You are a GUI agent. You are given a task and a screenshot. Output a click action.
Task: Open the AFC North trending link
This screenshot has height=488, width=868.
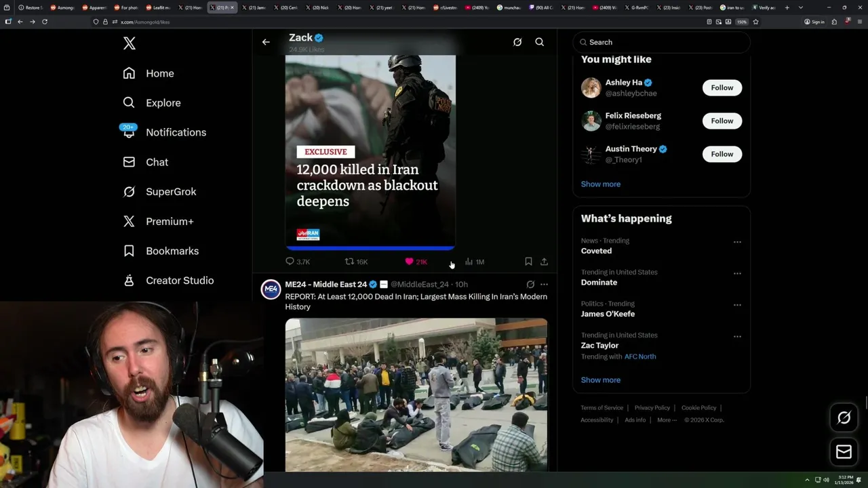tap(640, 357)
